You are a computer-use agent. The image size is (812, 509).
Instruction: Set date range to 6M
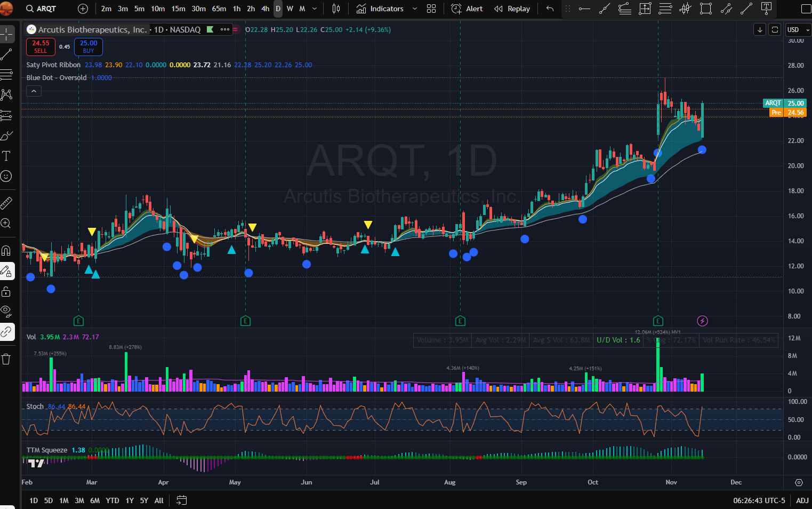[x=95, y=500]
